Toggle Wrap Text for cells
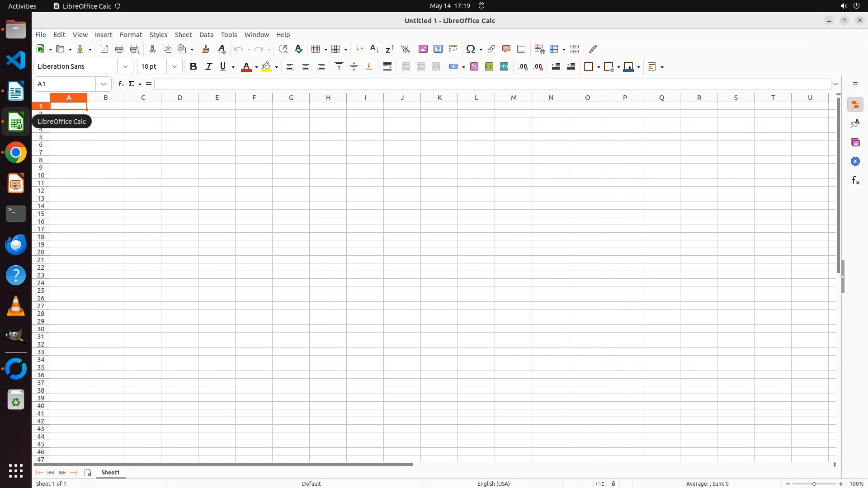This screenshot has width=868, height=488. pyautogui.click(x=387, y=67)
